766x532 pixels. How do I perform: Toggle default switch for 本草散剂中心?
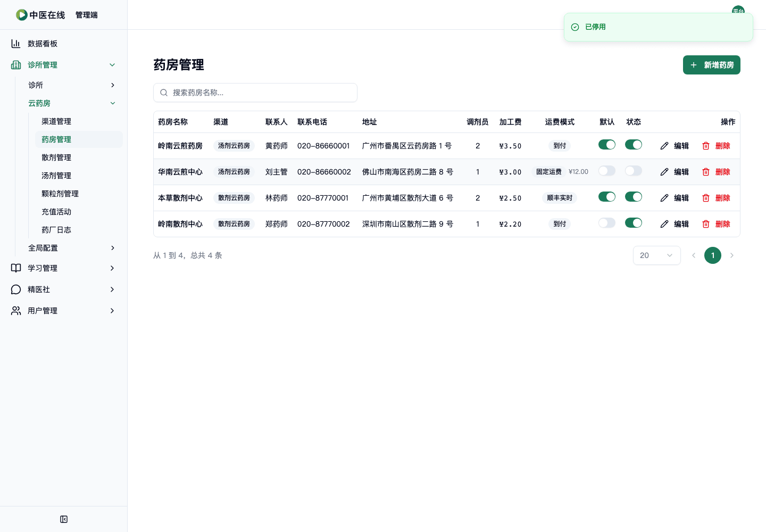(607, 197)
